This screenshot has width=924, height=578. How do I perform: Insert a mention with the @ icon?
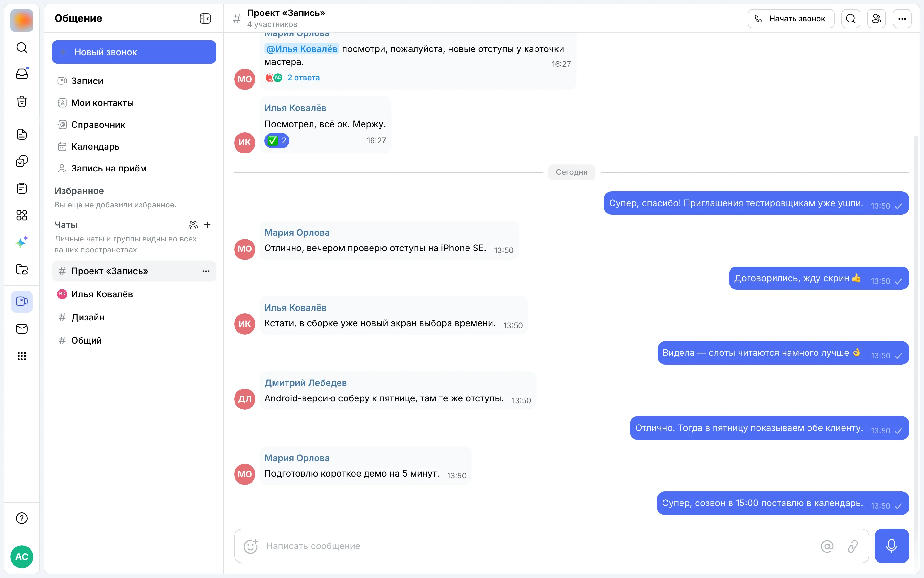[827, 546]
